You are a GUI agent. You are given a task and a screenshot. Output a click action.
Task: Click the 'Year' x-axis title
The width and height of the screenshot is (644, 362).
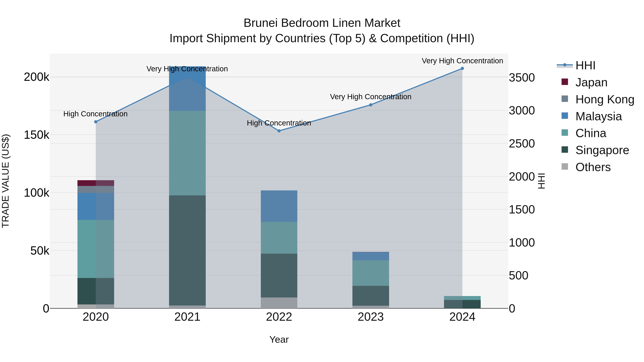[279, 340]
